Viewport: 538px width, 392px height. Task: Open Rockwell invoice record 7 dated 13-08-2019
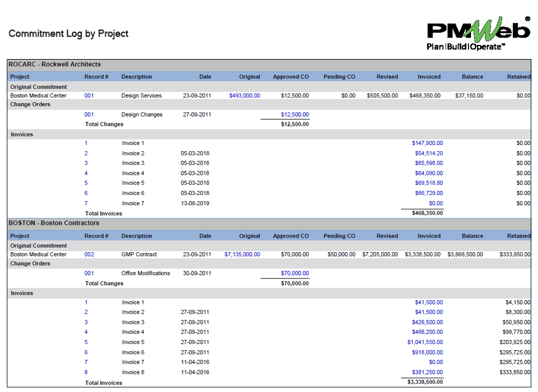pyautogui.click(x=86, y=203)
